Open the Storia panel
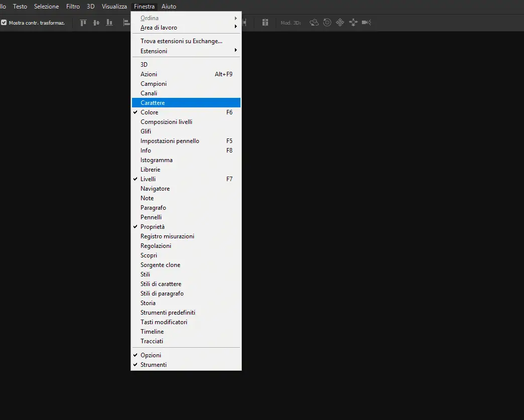Viewport: 524px width, 420px height. [186, 303]
